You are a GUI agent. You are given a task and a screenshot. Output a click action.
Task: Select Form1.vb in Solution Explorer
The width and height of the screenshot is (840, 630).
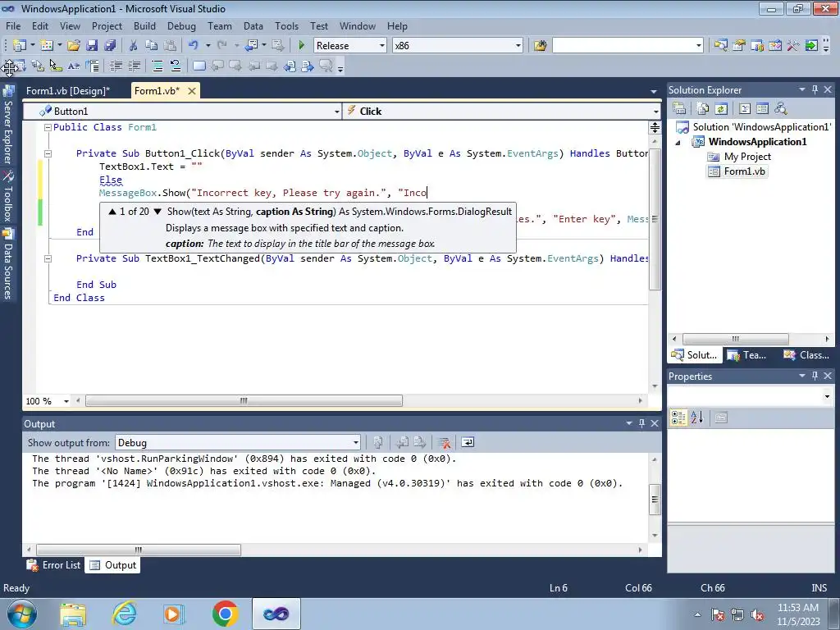point(737,171)
